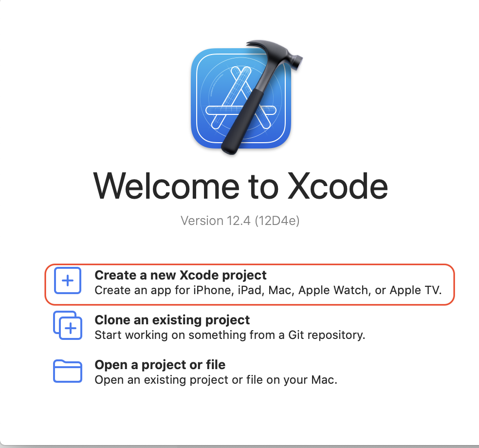Click the word Xcode in the welcome heading

click(x=337, y=186)
